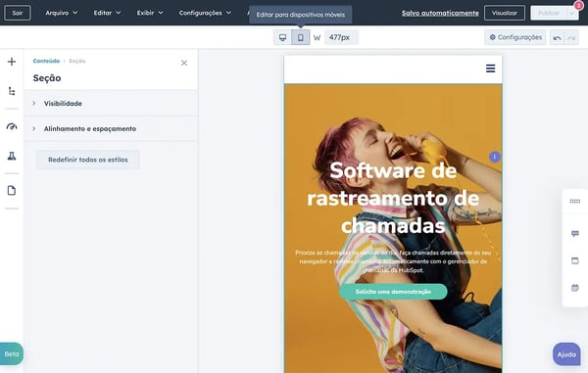The image size is (588, 373).
Task: Open the page file icon in sidebar
Action: 12,190
